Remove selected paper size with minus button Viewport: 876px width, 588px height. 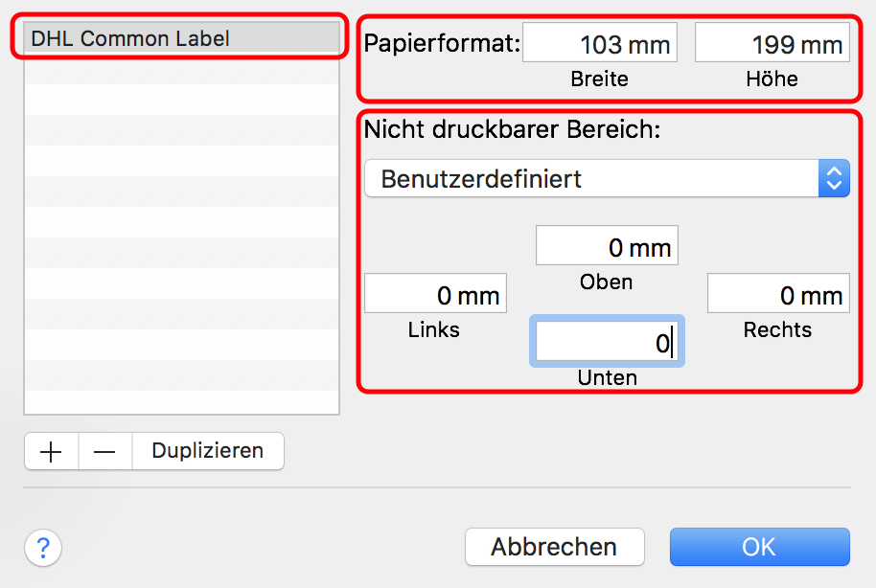point(105,451)
